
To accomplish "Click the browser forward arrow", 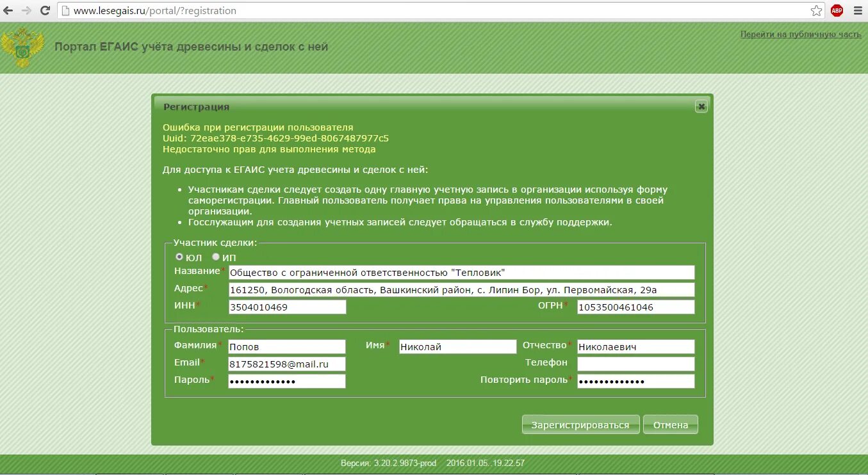I will pos(26,10).
